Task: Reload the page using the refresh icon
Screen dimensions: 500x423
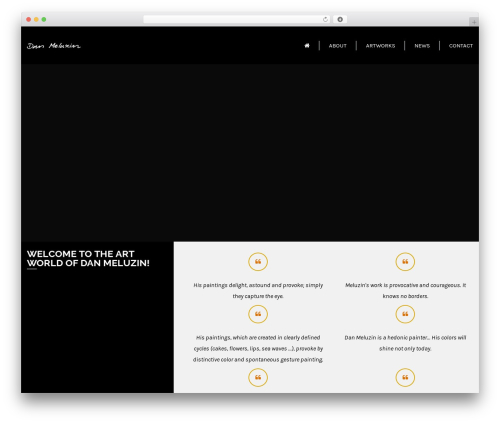Action: 325,19
